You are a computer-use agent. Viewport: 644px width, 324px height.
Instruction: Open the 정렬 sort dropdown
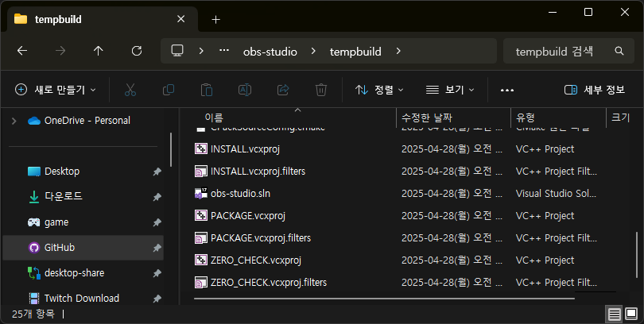pyautogui.click(x=379, y=90)
